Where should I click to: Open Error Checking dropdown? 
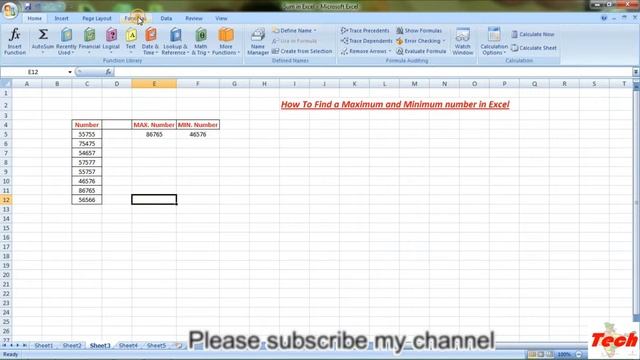(421, 41)
